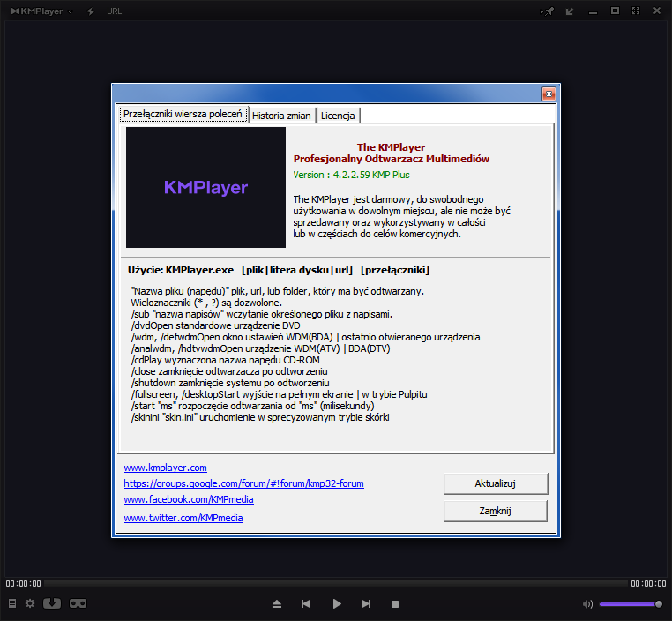
Task: Click The KMPlayer red title text
Action: pyautogui.click(x=391, y=147)
